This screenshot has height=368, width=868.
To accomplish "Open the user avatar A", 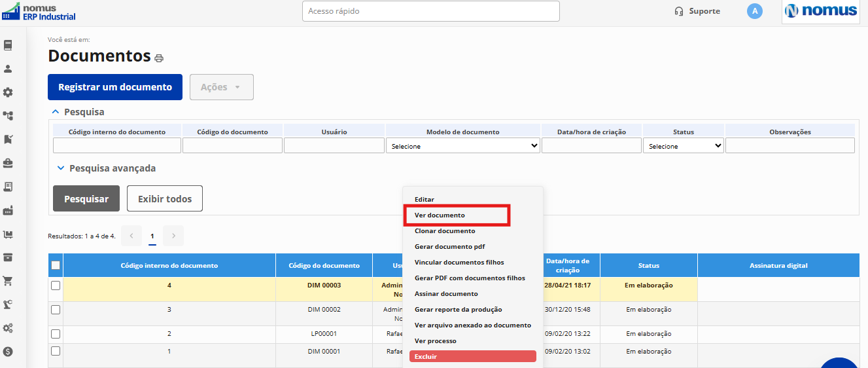I will pos(755,11).
